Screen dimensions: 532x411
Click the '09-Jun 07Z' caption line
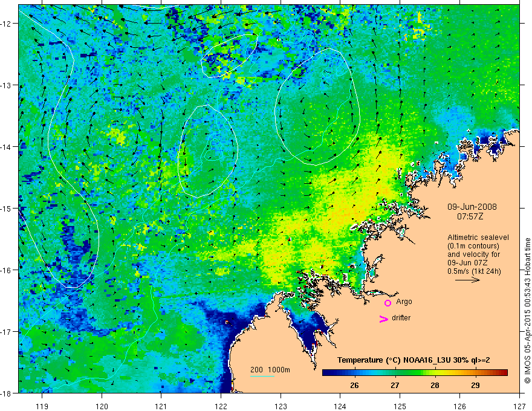click(468, 263)
